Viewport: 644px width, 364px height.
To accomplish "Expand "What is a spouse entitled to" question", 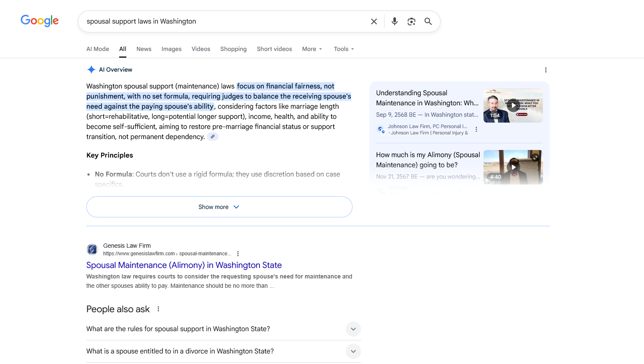I will click(353, 351).
